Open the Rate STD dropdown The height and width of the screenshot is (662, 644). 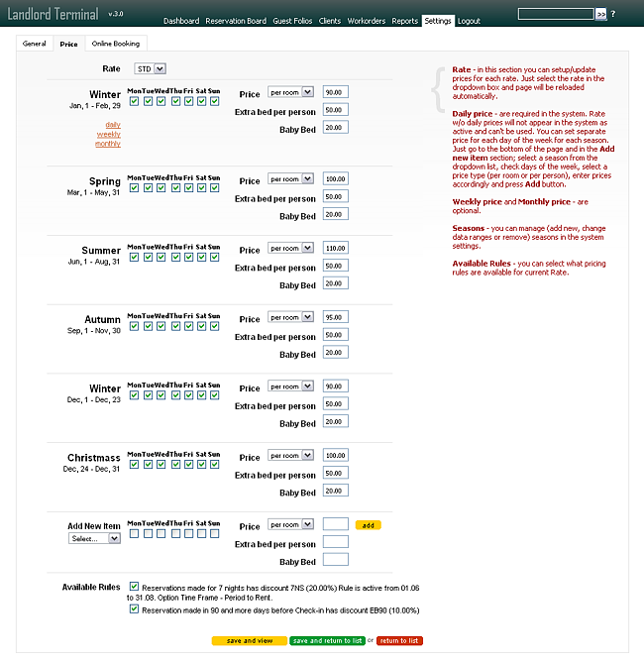pos(151,68)
